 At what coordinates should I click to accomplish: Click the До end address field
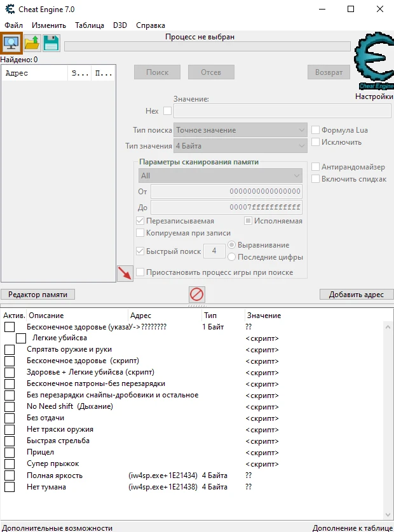(226, 208)
